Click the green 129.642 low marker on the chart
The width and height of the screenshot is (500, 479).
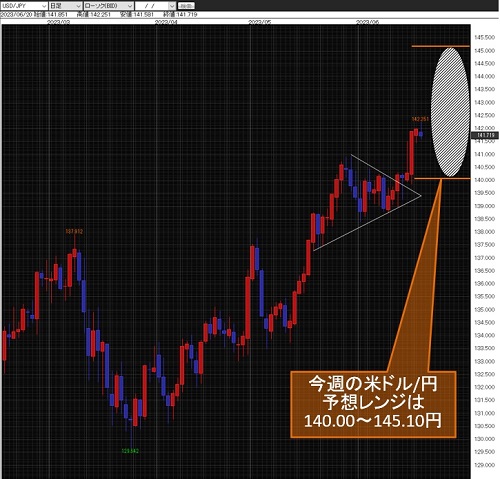[x=130, y=451]
